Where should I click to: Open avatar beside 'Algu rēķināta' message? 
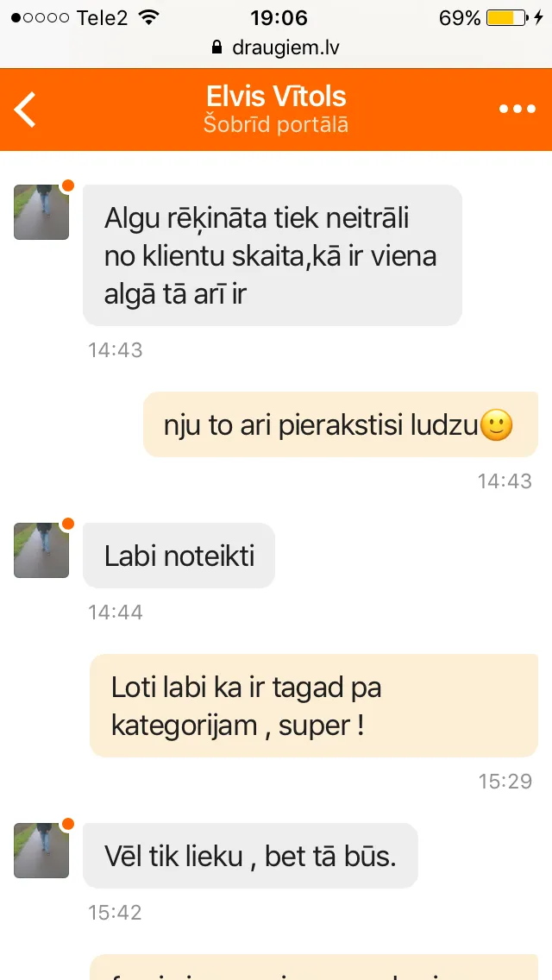point(41,212)
